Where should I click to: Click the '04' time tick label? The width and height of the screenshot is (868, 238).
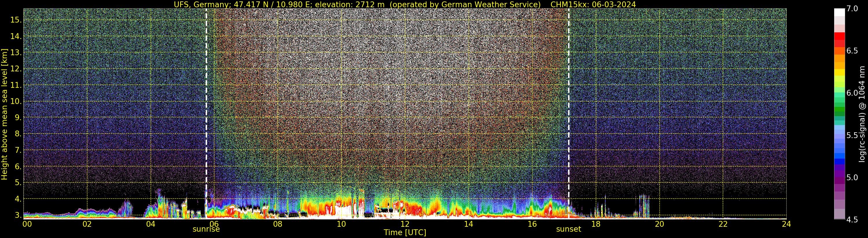point(151,224)
